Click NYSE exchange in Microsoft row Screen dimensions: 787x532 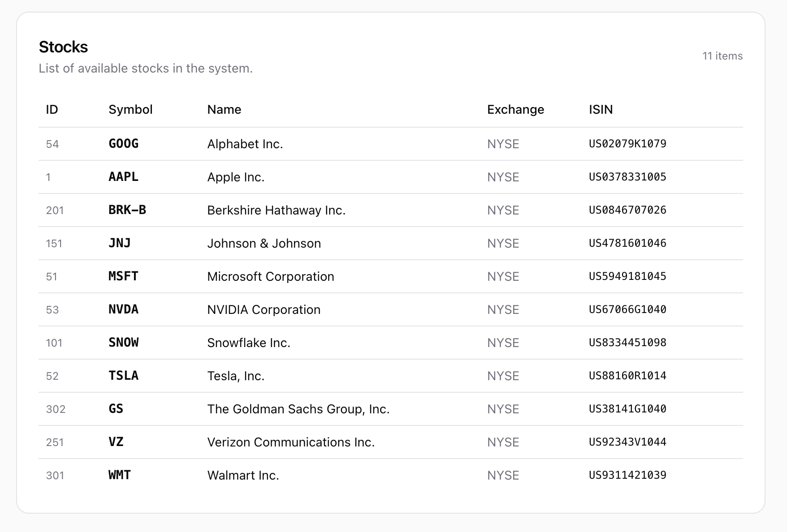pyautogui.click(x=503, y=277)
